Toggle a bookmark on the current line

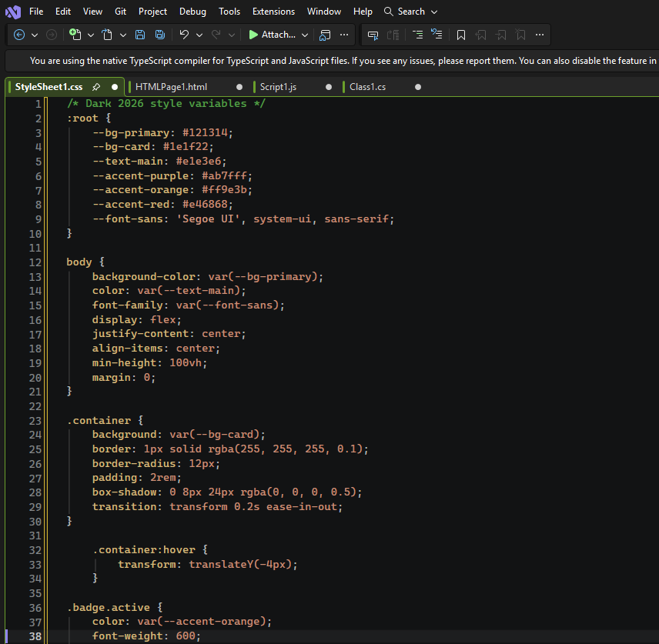[x=461, y=35]
